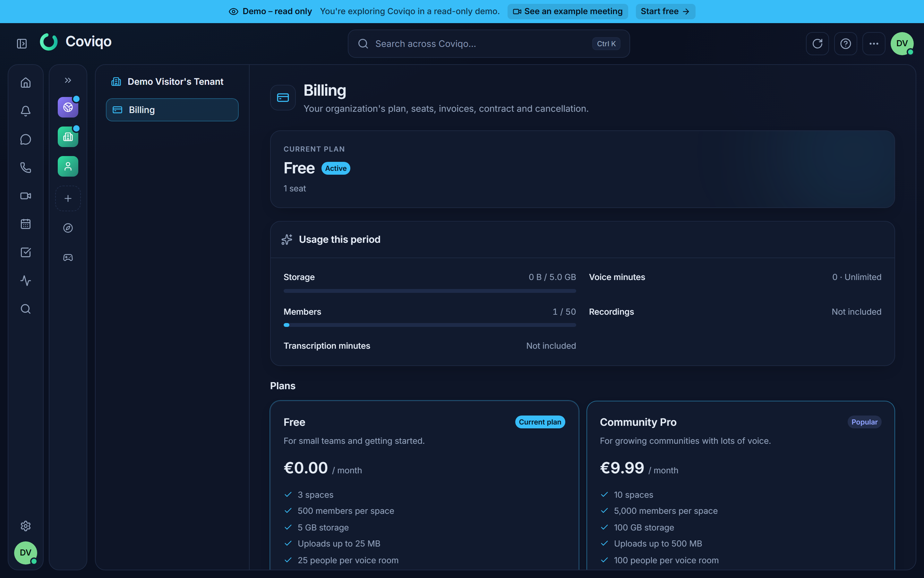Select Billing item in tenant menu
Screen dimensions: 924x578
pos(172,110)
